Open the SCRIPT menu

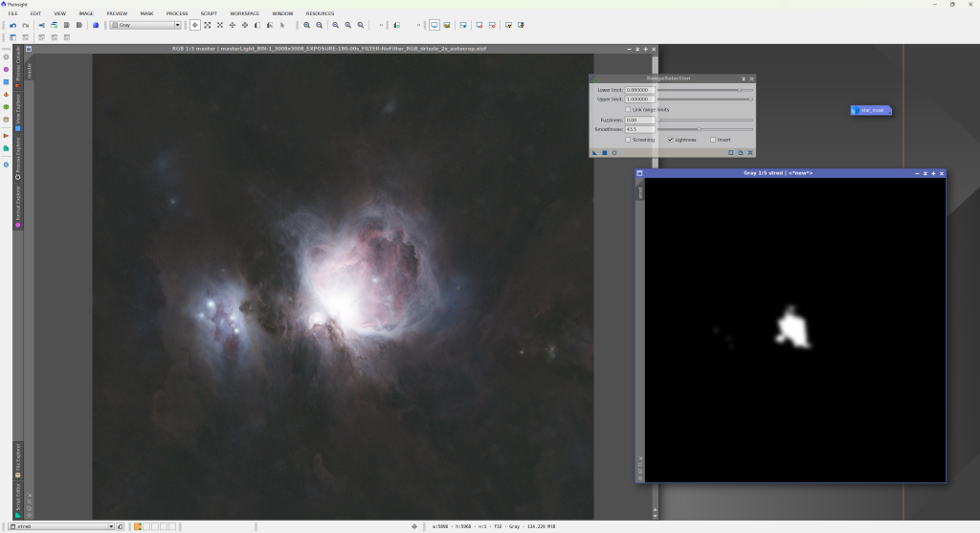[x=209, y=13]
